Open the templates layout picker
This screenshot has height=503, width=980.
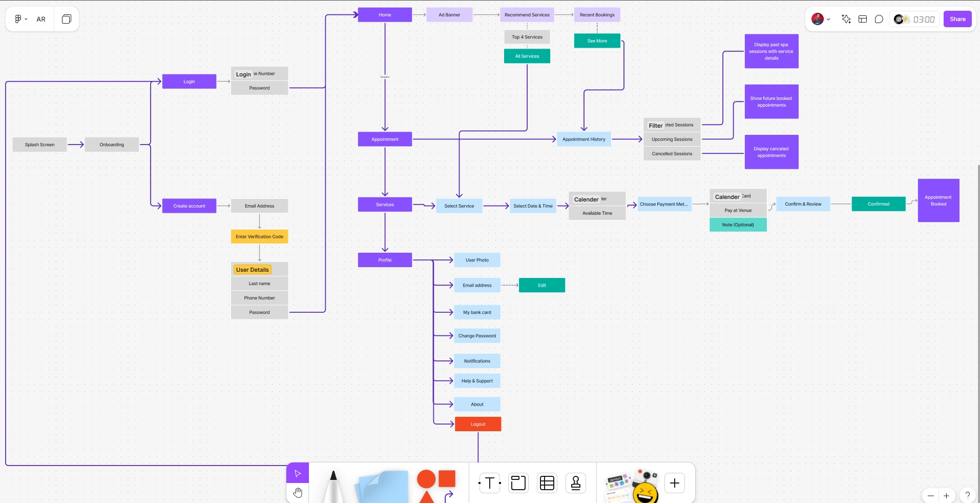863,19
